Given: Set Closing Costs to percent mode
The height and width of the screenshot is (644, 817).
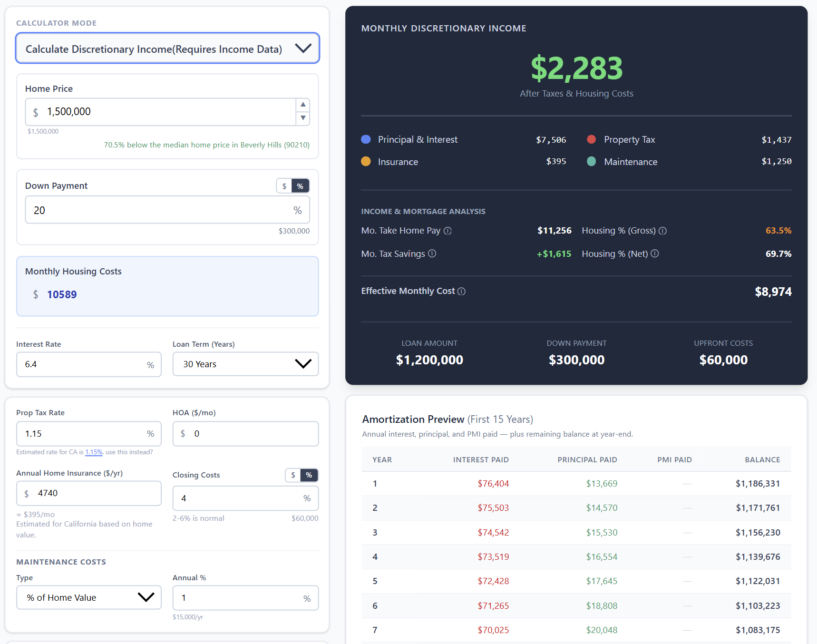Looking at the screenshot, I should tap(309, 475).
